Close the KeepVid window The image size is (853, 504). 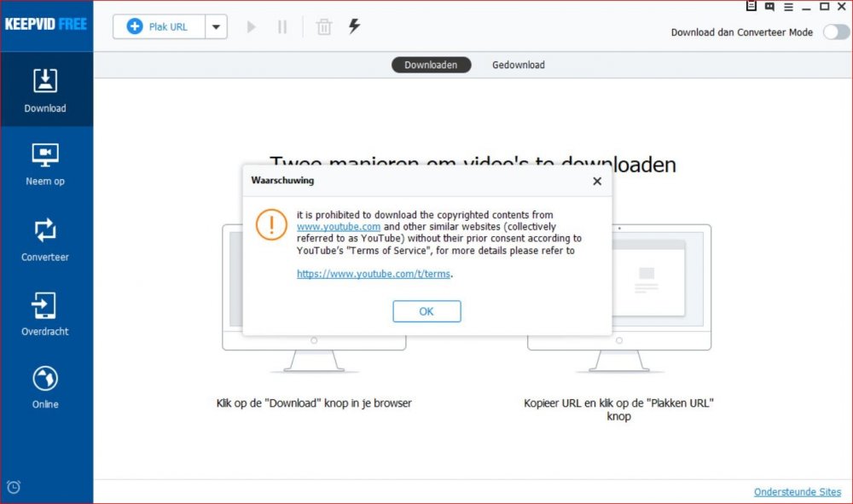pyautogui.click(x=842, y=7)
